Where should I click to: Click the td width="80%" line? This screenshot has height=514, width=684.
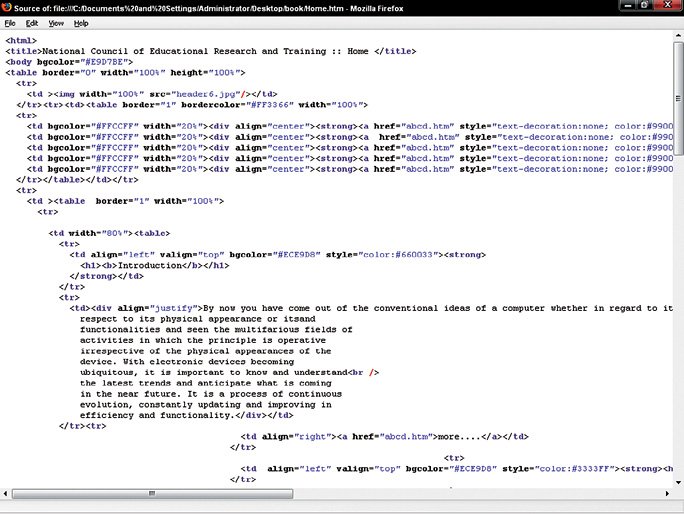pos(109,233)
